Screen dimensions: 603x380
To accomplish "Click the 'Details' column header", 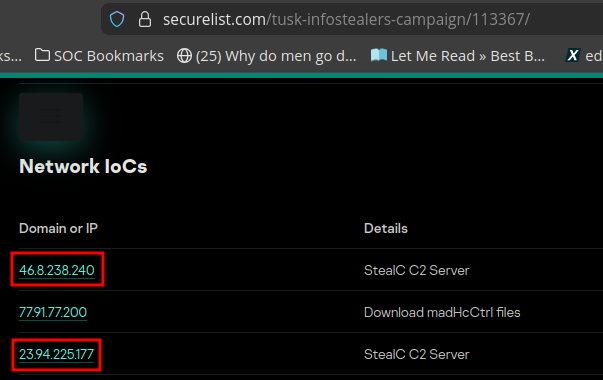I will coord(386,228).
